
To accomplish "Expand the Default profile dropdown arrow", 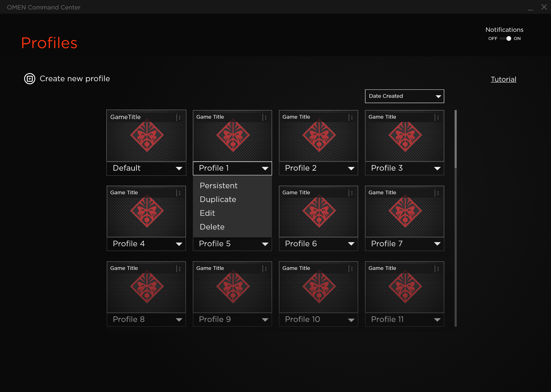I will click(179, 168).
